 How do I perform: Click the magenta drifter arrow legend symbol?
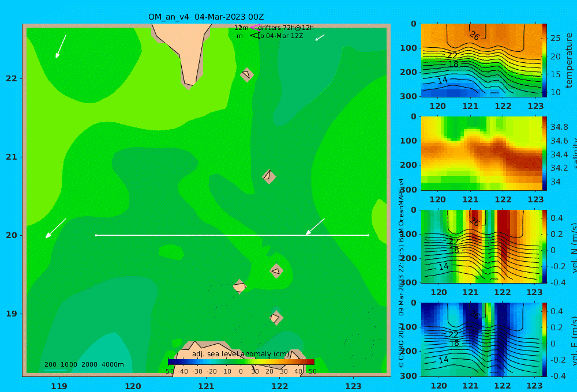[x=255, y=27]
